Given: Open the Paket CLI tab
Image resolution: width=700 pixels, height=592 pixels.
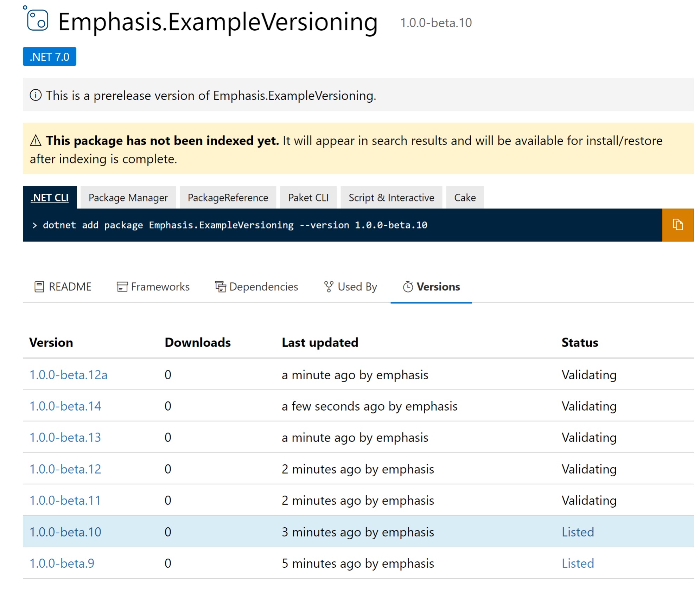Looking at the screenshot, I should pos(308,197).
